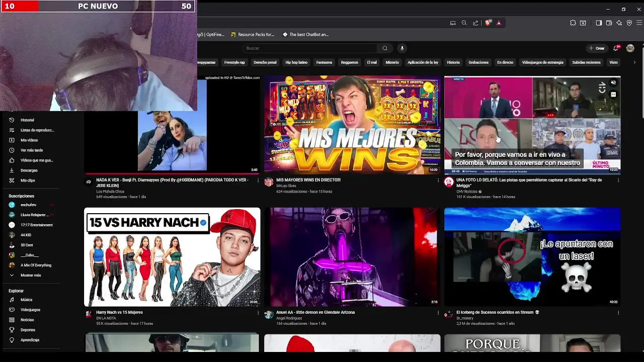Click the Buscar search field
Screen dimensions: 644x362
click(310, 48)
